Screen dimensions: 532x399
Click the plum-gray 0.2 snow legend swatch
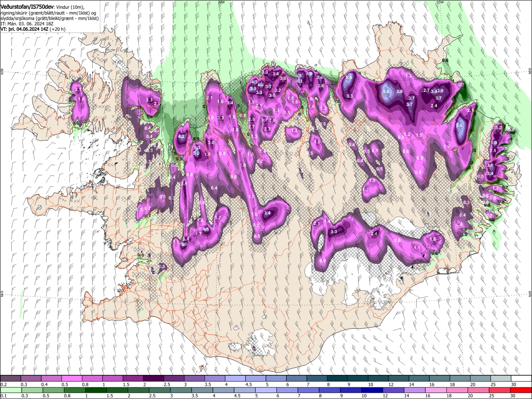pyautogui.click(x=10, y=379)
